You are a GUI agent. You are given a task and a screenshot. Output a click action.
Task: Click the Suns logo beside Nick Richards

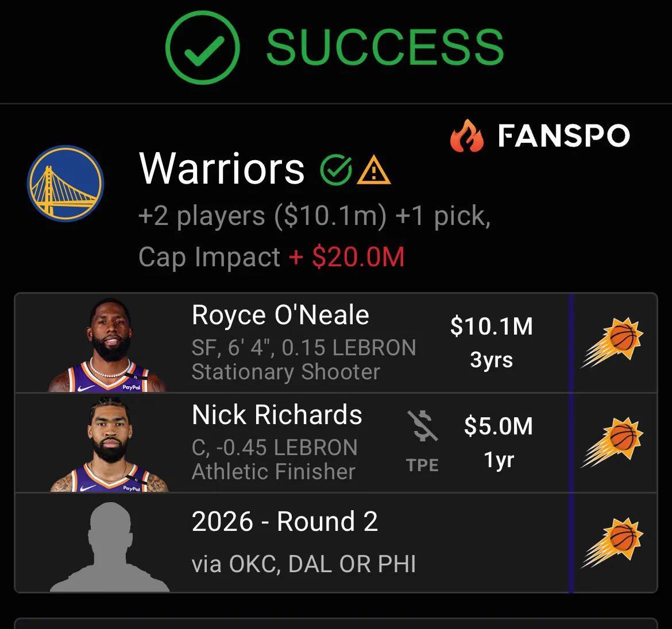[x=613, y=442]
